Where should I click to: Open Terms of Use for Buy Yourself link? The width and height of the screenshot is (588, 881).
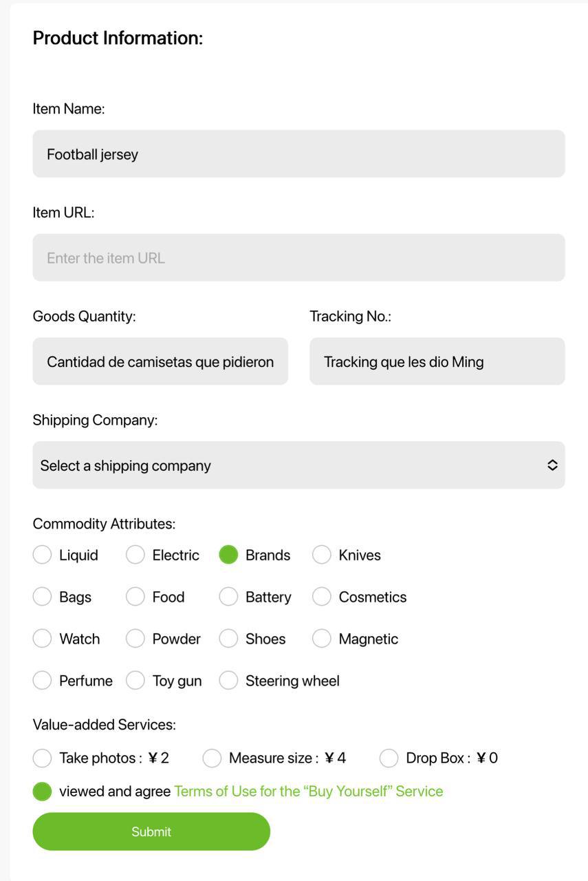pyautogui.click(x=308, y=792)
